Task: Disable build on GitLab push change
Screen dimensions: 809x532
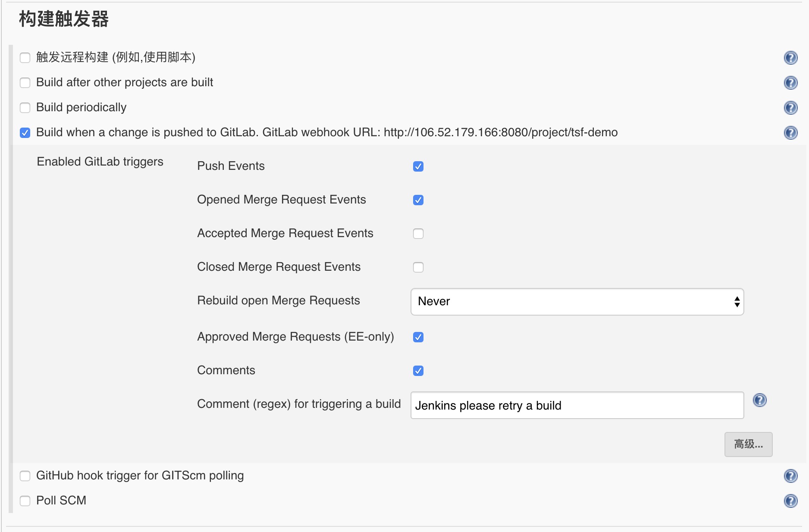Action: (25, 133)
